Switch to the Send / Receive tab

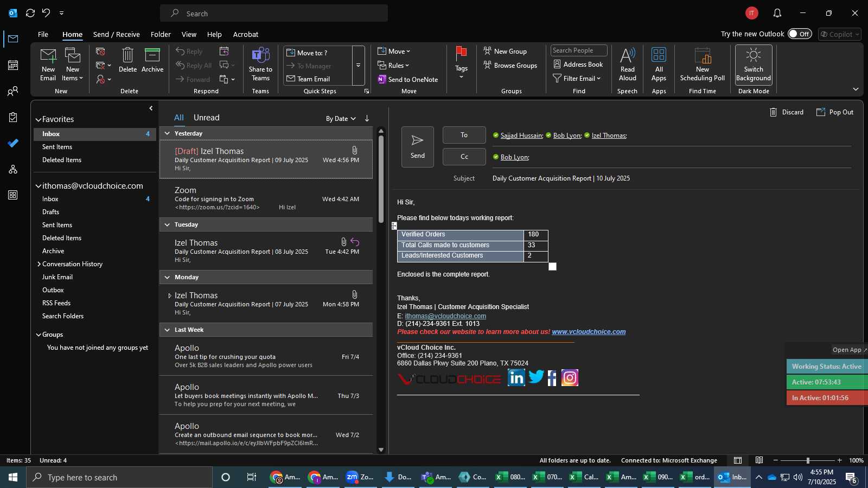[116, 34]
